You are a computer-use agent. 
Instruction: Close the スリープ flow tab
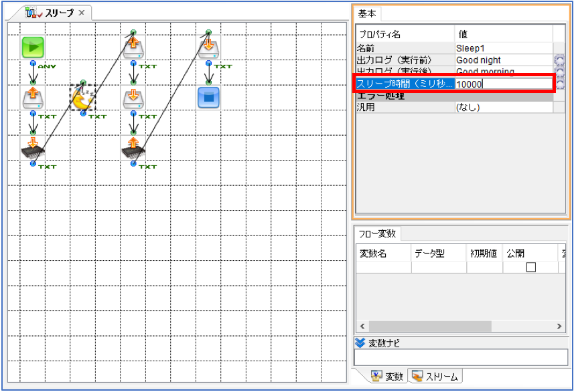pyautogui.click(x=82, y=13)
